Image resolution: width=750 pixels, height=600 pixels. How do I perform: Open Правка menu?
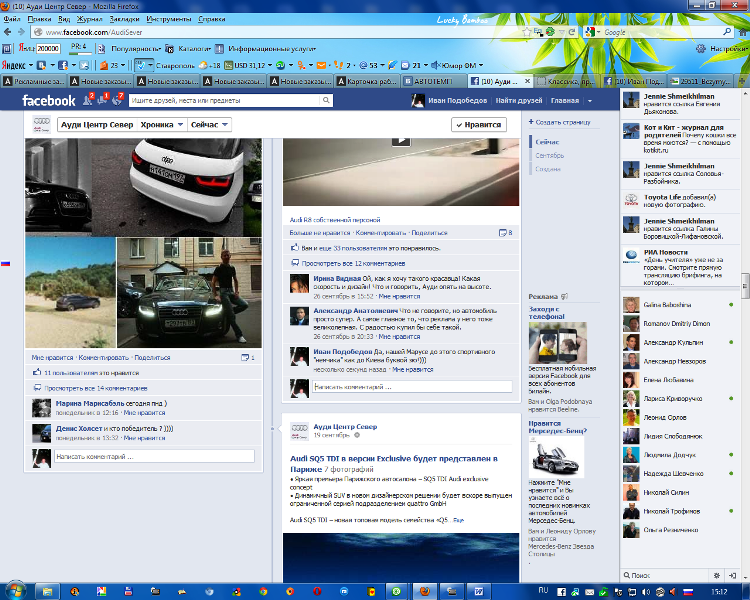pos(39,19)
